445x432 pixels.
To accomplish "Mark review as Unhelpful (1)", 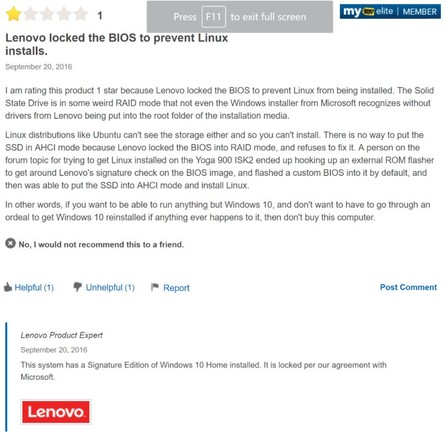I will pyautogui.click(x=110, y=287).
